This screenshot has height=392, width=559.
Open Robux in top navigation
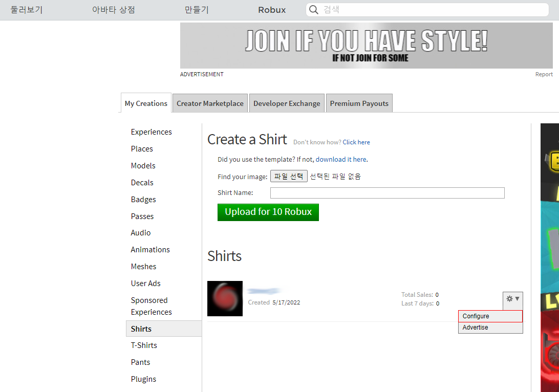(x=272, y=10)
